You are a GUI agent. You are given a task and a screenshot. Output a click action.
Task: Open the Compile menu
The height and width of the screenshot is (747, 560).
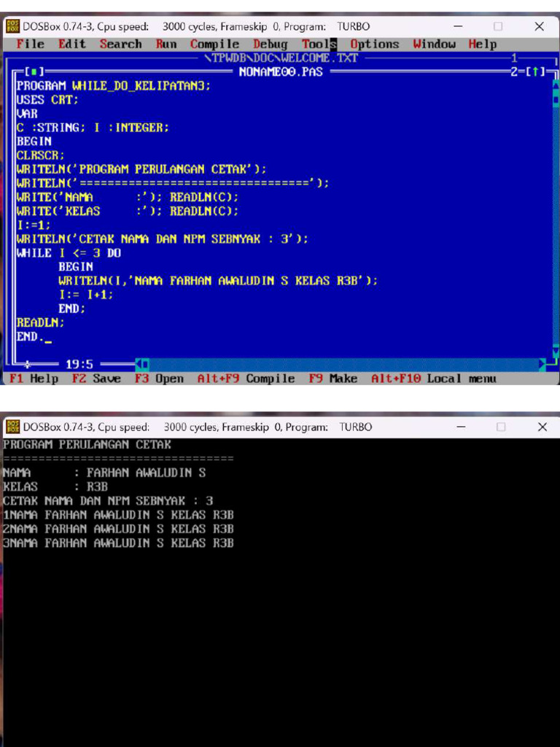coord(215,44)
